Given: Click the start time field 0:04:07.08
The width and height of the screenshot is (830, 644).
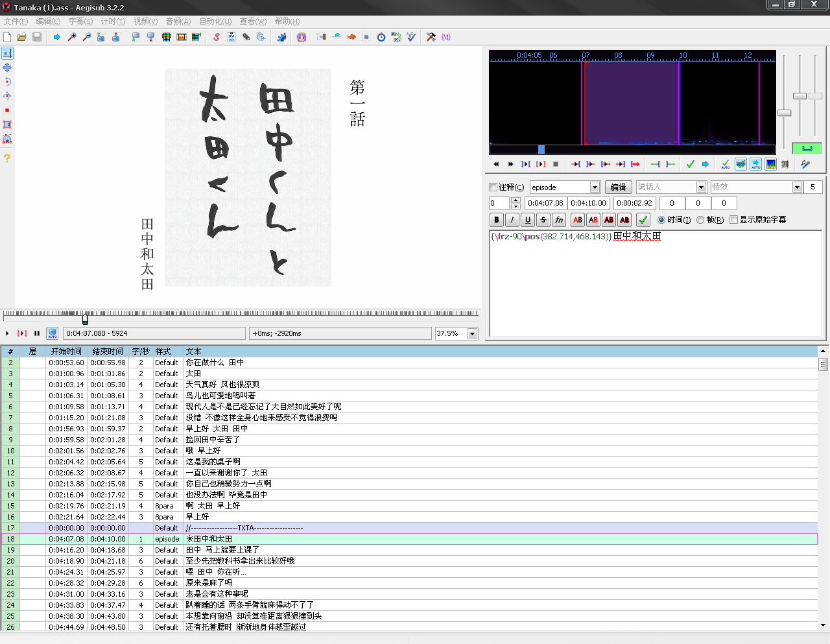Looking at the screenshot, I should (545, 203).
